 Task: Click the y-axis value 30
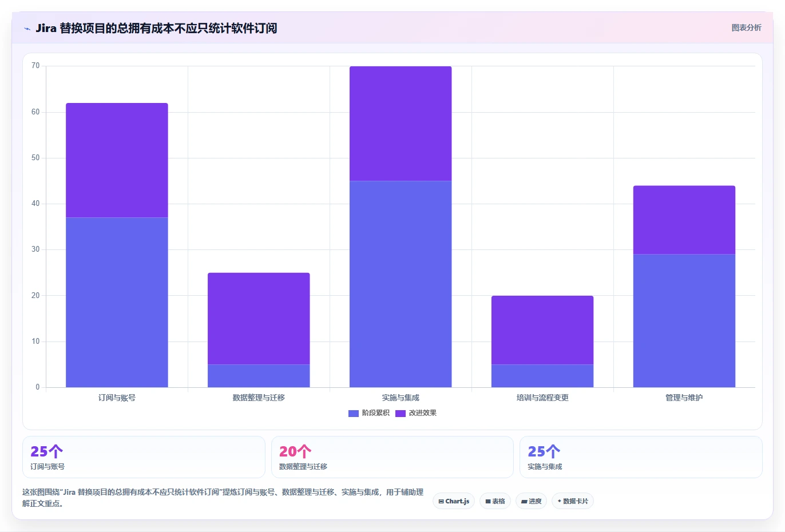pos(35,249)
